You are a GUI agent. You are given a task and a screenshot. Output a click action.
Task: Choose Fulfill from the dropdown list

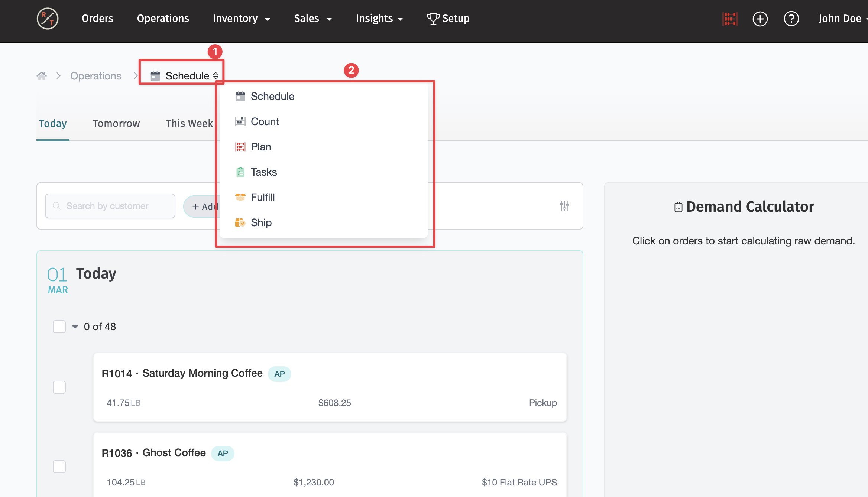coord(262,198)
